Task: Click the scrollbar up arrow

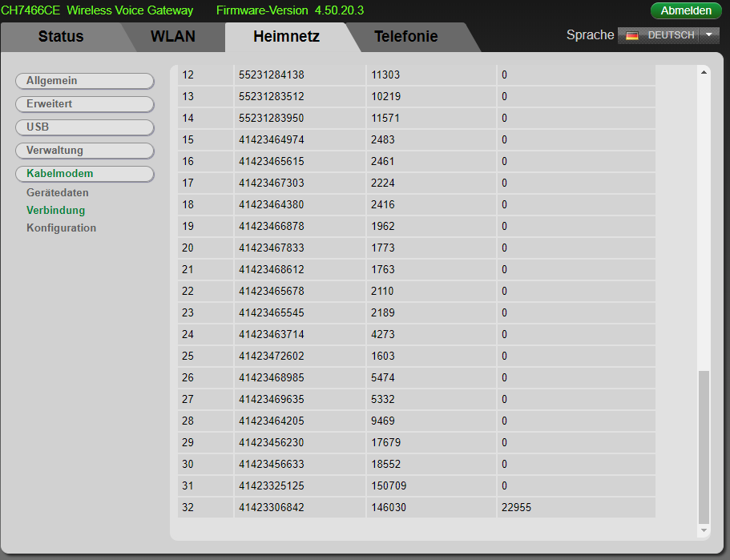Action: (x=704, y=72)
